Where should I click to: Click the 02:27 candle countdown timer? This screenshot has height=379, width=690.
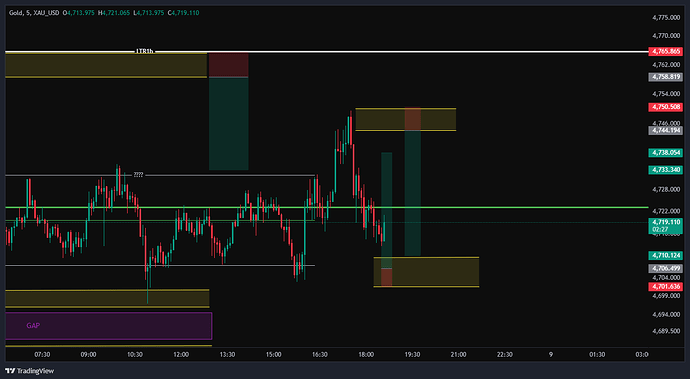pyautogui.click(x=661, y=230)
